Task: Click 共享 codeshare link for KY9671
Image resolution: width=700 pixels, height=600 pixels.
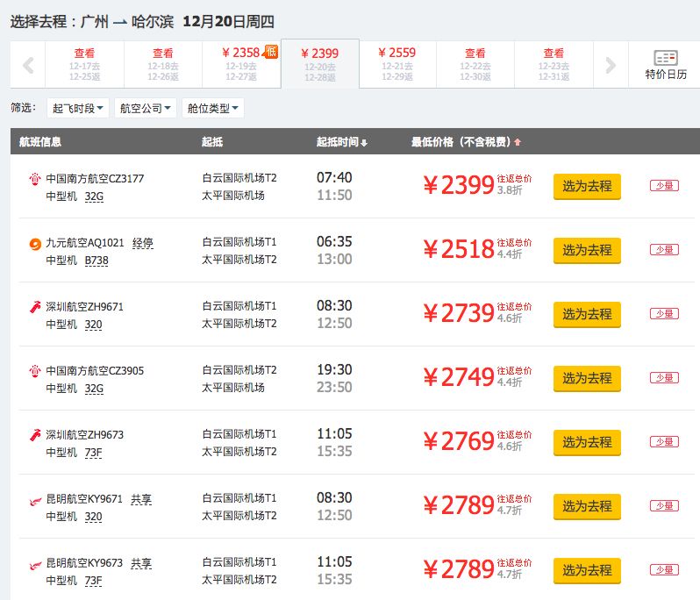Action: pyautogui.click(x=141, y=499)
